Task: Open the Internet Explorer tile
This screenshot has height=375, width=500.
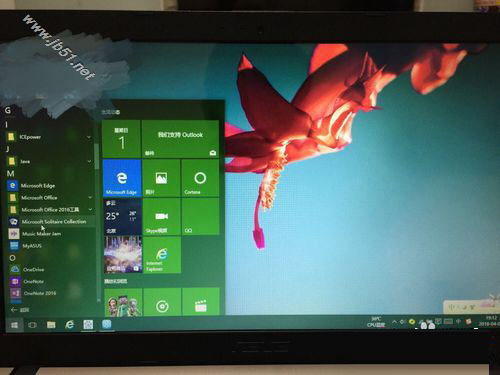Action: [162, 255]
